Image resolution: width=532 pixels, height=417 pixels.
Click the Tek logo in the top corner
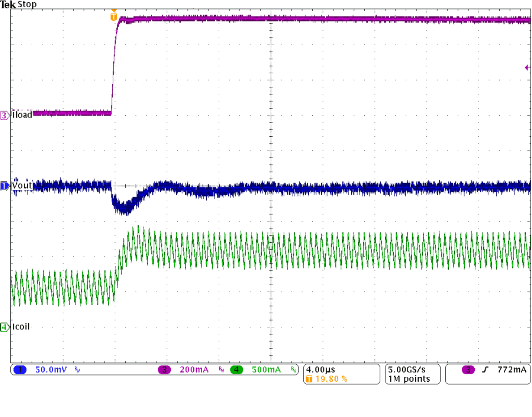click(x=8, y=4)
